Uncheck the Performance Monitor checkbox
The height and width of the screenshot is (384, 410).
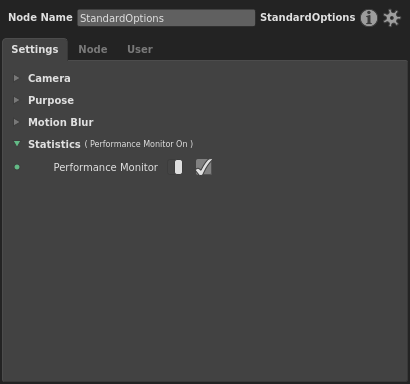click(x=204, y=167)
